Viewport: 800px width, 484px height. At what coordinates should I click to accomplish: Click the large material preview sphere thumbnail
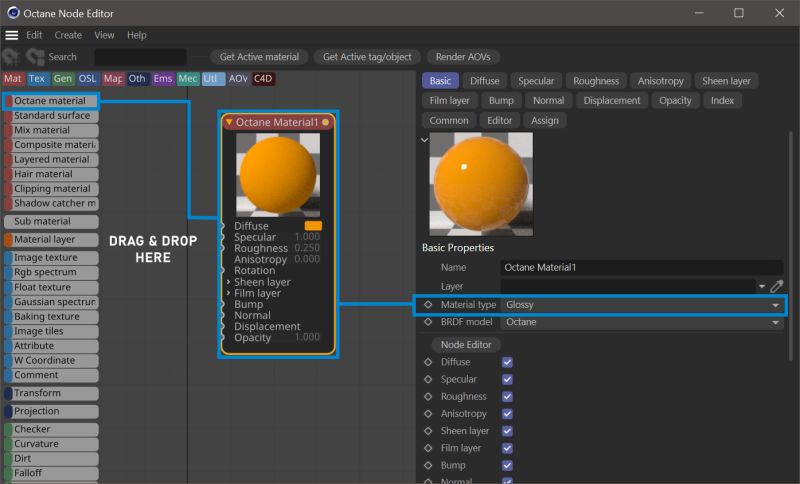(x=481, y=184)
